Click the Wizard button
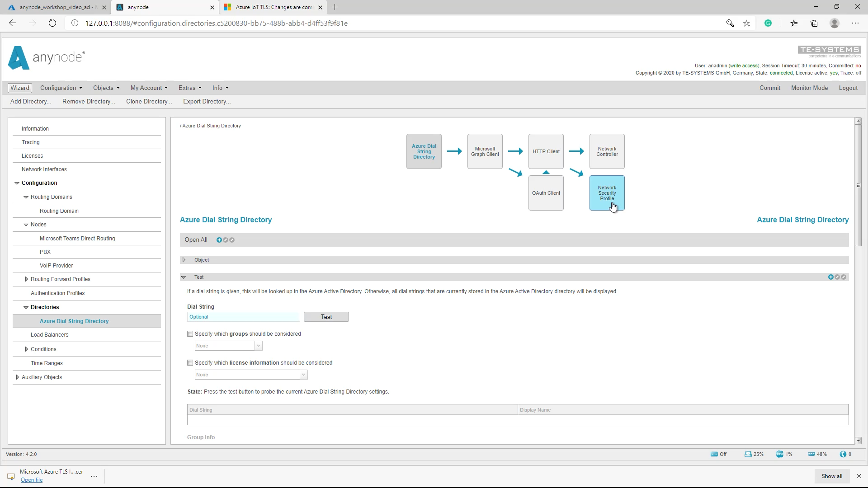This screenshot has height=488, width=868. pos(20,88)
